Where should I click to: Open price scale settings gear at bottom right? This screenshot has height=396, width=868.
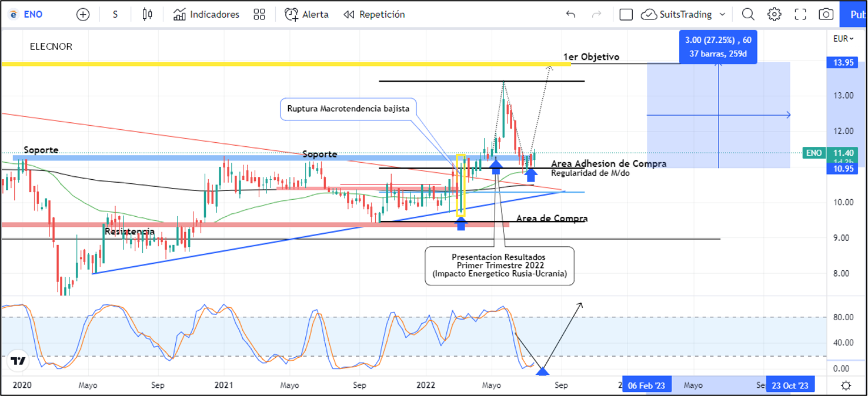(846, 385)
